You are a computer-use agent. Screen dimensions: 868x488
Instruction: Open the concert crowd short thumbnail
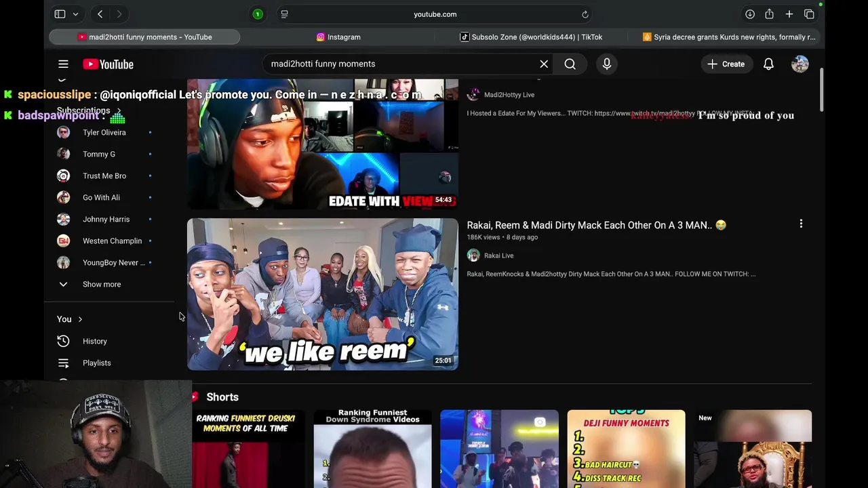pyautogui.click(x=499, y=449)
